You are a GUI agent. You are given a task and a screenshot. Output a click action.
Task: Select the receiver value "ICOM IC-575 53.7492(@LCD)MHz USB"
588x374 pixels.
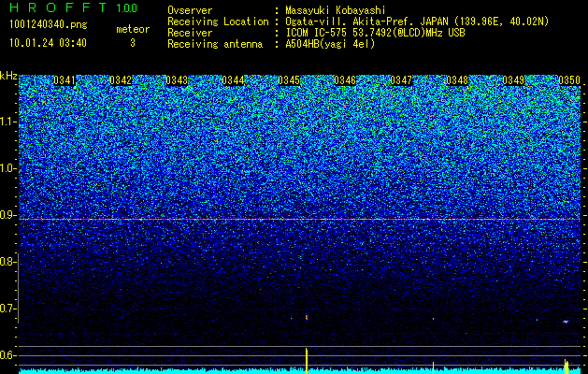(375, 33)
